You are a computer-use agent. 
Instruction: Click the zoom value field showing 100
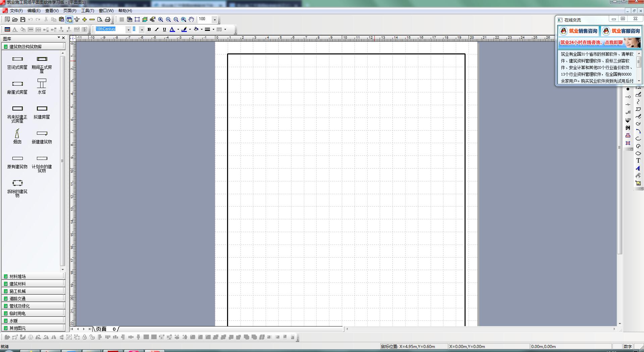[x=205, y=19]
